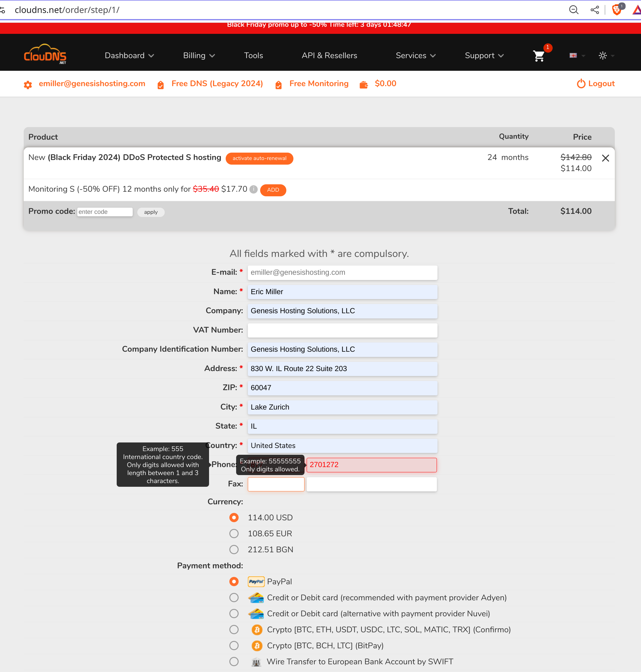The width and height of the screenshot is (641, 672).
Task: Open the Brave Shields lion icon
Action: click(617, 10)
